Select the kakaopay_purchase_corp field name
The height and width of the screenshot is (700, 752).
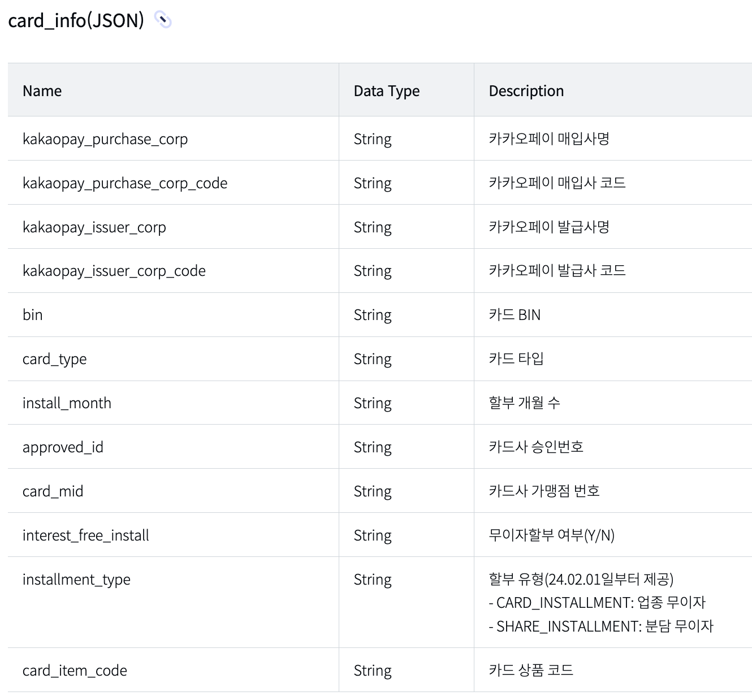click(105, 139)
